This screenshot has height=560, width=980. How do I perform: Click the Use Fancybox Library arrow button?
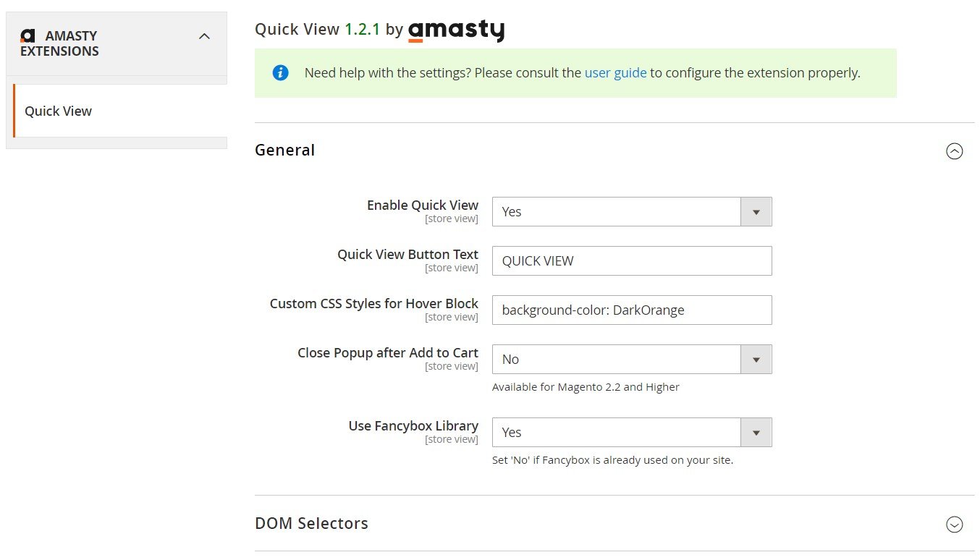coord(756,433)
